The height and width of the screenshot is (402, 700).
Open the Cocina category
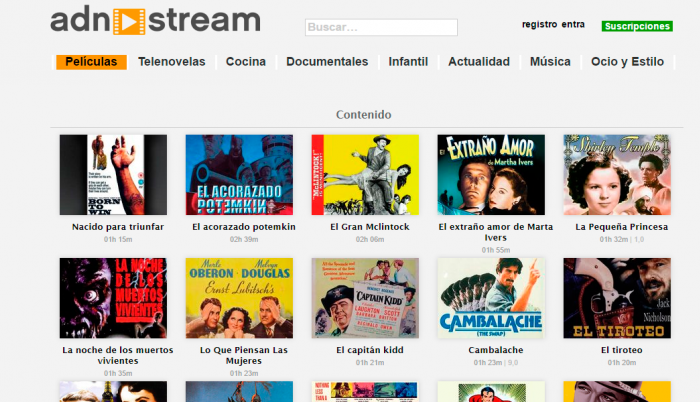click(246, 62)
